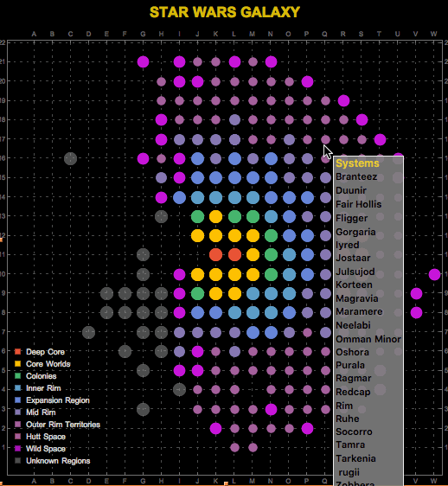
Task: Click the Mid Rim legend swatch
Action: coord(17,412)
